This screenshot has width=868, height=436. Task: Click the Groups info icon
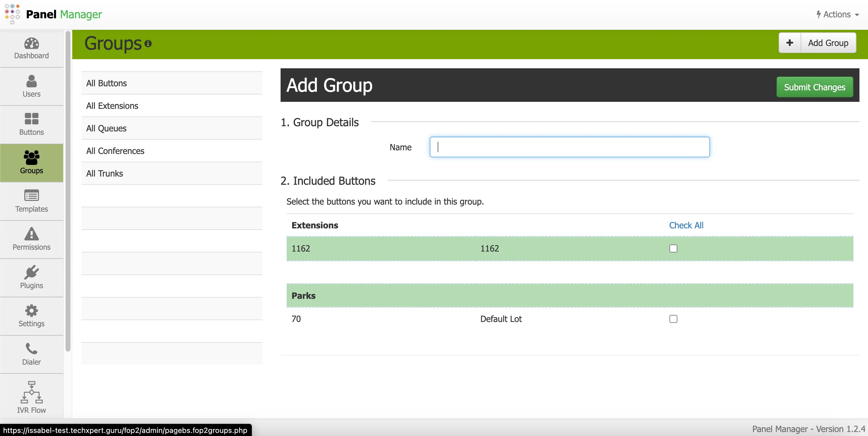[x=148, y=44]
